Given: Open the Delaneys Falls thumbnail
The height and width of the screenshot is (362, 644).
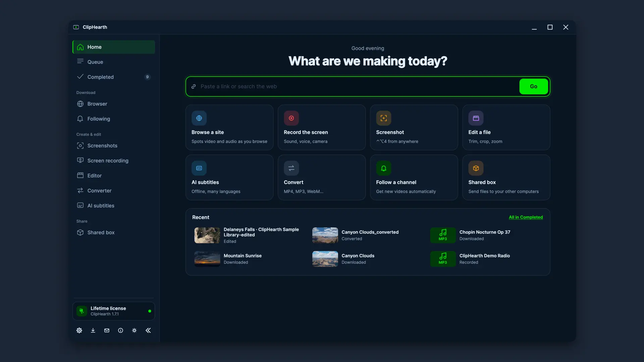Looking at the screenshot, I should pos(207,235).
